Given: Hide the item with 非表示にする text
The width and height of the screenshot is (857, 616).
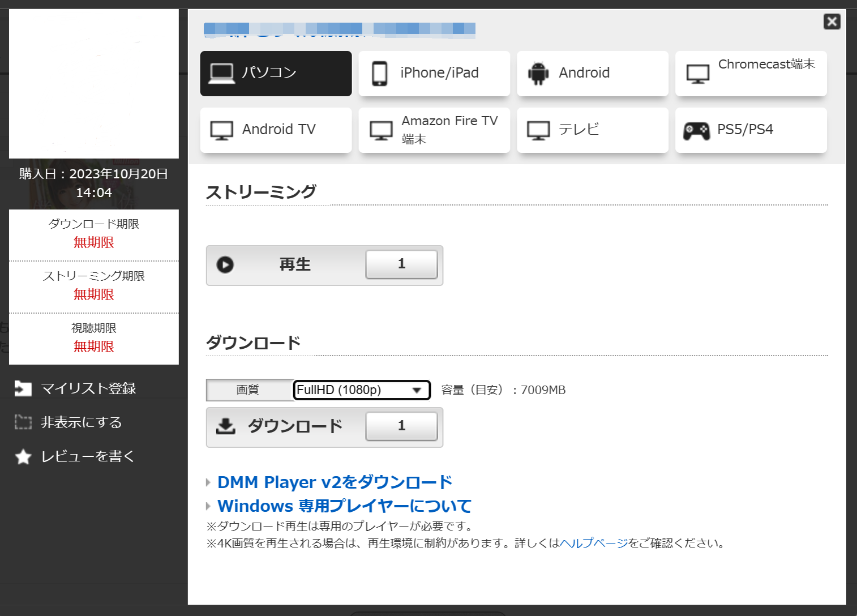Looking at the screenshot, I should click(82, 422).
